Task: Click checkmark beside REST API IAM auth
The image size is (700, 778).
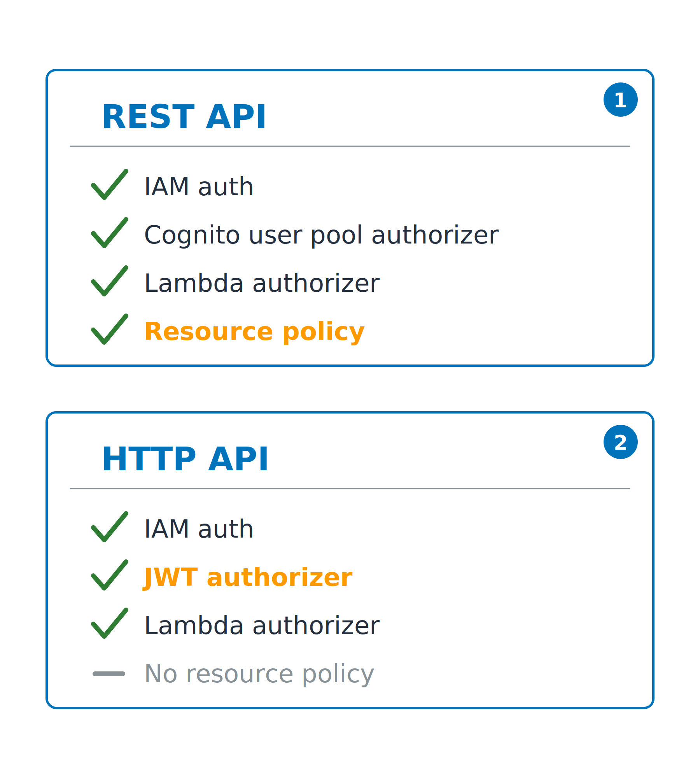Action: coord(110,184)
